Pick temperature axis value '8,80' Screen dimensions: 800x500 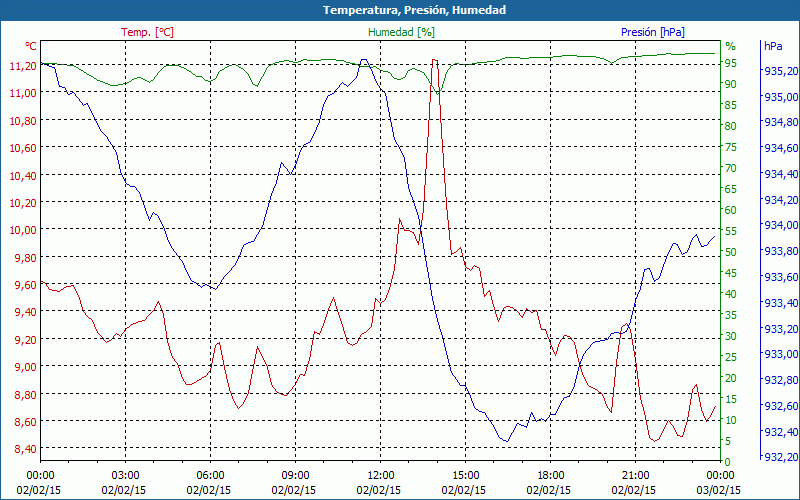tap(26, 395)
